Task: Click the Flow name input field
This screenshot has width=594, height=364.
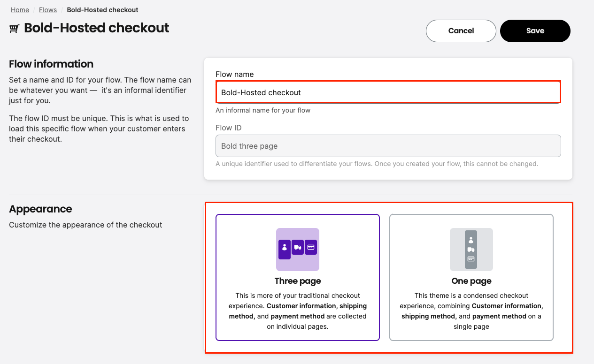Action: tap(387, 92)
